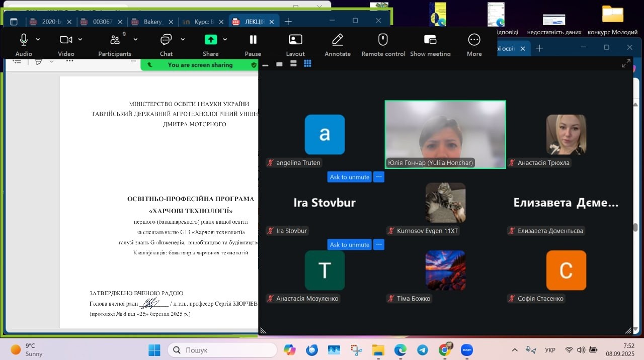Click the green Share screen icon
Image resolution: width=644 pixels, height=360 pixels.
(x=210, y=40)
